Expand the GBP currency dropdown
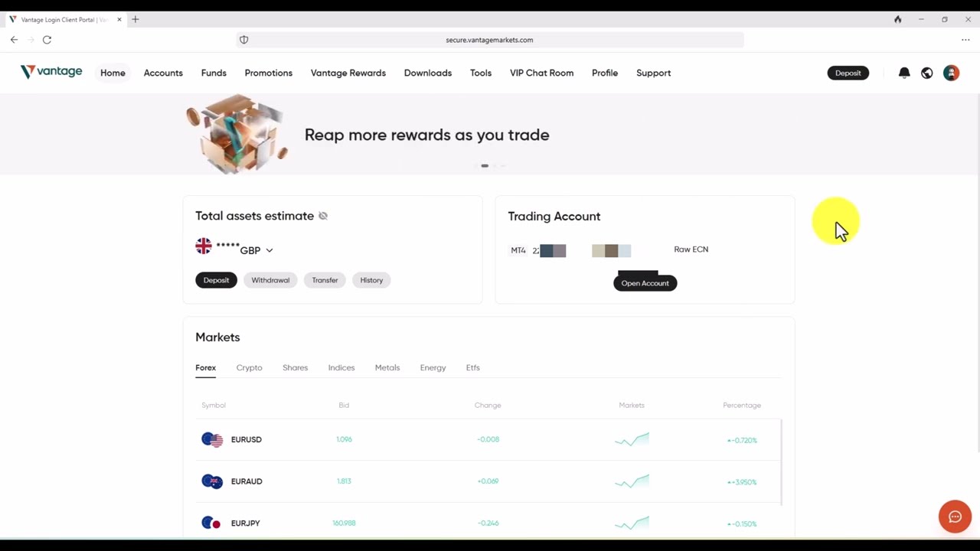Image resolution: width=980 pixels, height=551 pixels. pyautogui.click(x=269, y=250)
